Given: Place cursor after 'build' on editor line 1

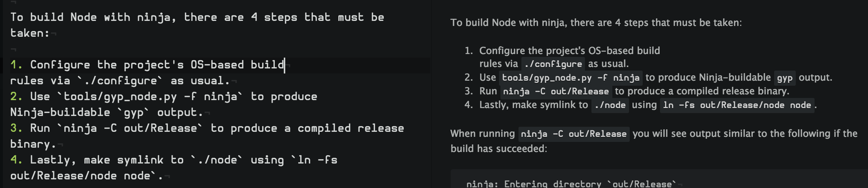Looking at the screenshot, I should coord(285,65).
